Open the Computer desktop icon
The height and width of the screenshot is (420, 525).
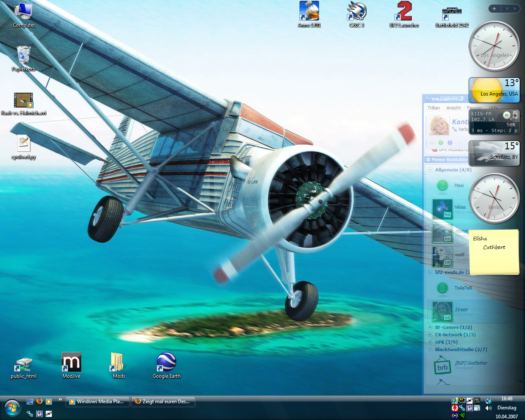tap(24, 15)
